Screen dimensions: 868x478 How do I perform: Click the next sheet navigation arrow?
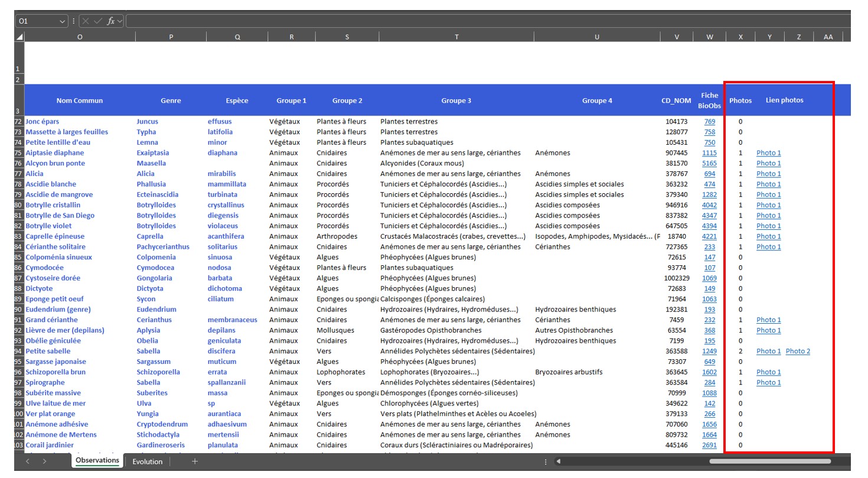click(x=44, y=461)
